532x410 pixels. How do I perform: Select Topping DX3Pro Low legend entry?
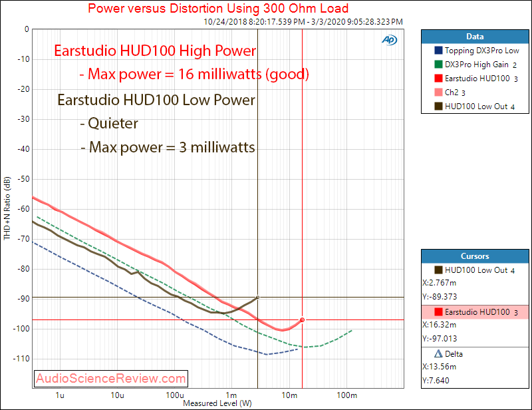(x=477, y=51)
